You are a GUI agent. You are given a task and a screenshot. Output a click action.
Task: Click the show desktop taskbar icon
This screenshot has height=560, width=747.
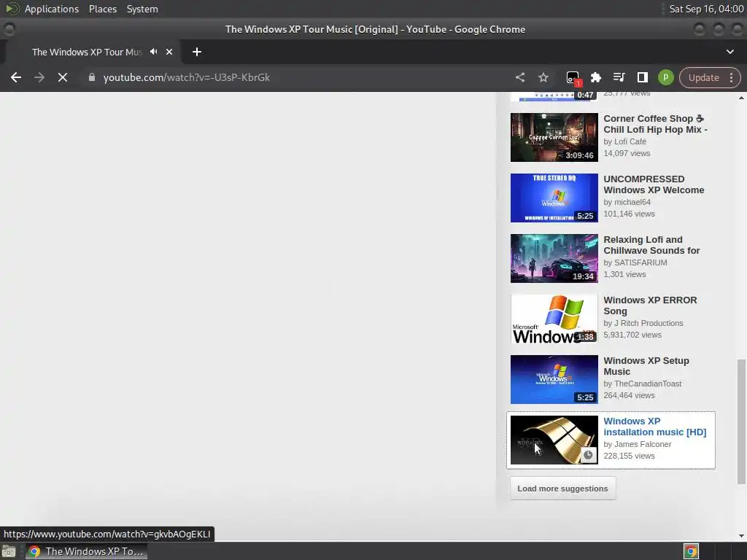(x=9, y=551)
